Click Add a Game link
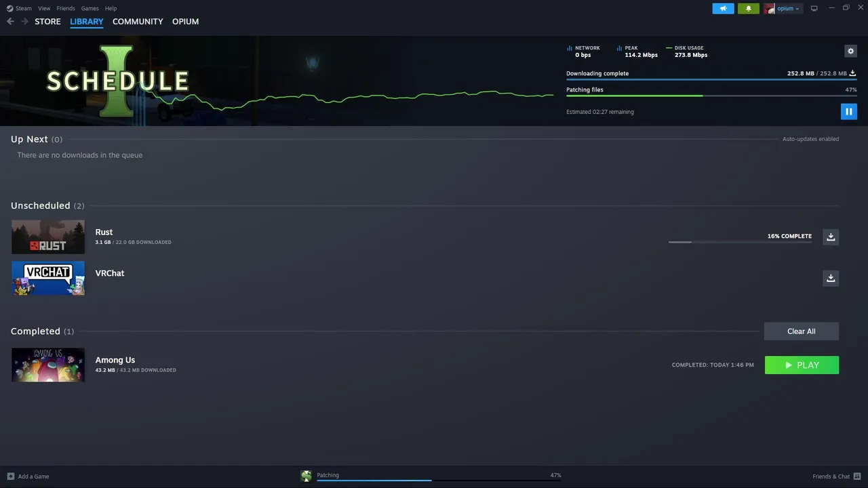The width and height of the screenshot is (868, 488). click(x=33, y=476)
